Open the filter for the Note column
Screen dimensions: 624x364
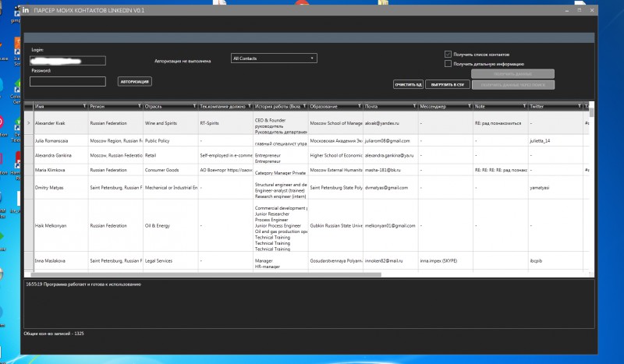tap(524, 106)
